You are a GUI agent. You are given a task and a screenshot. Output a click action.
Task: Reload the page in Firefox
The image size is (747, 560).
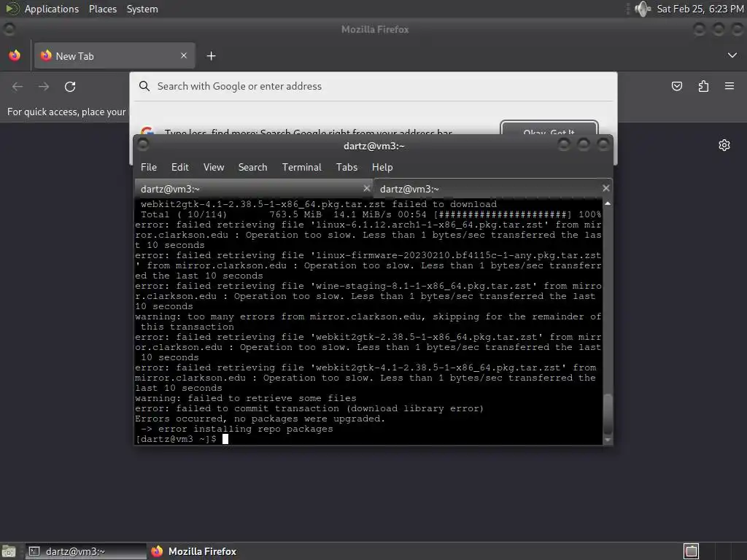coord(70,87)
